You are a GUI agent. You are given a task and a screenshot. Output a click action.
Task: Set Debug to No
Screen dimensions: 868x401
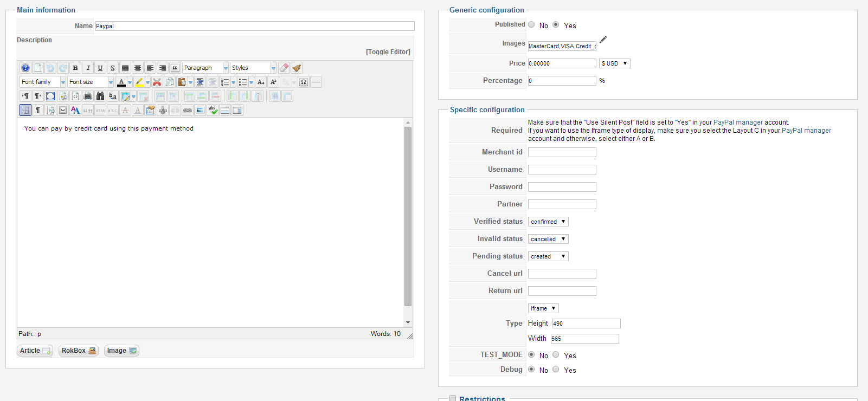[531, 369]
